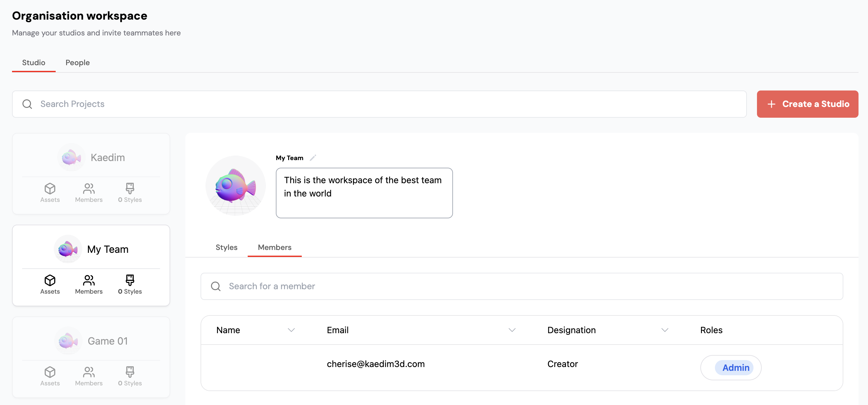
Task: Open Members icon in the Game 01 card
Action: click(x=89, y=372)
